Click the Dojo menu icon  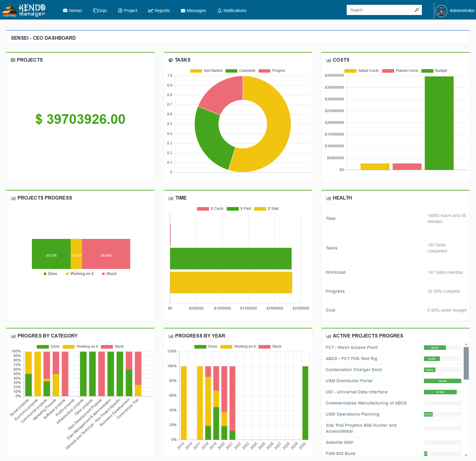95,11
